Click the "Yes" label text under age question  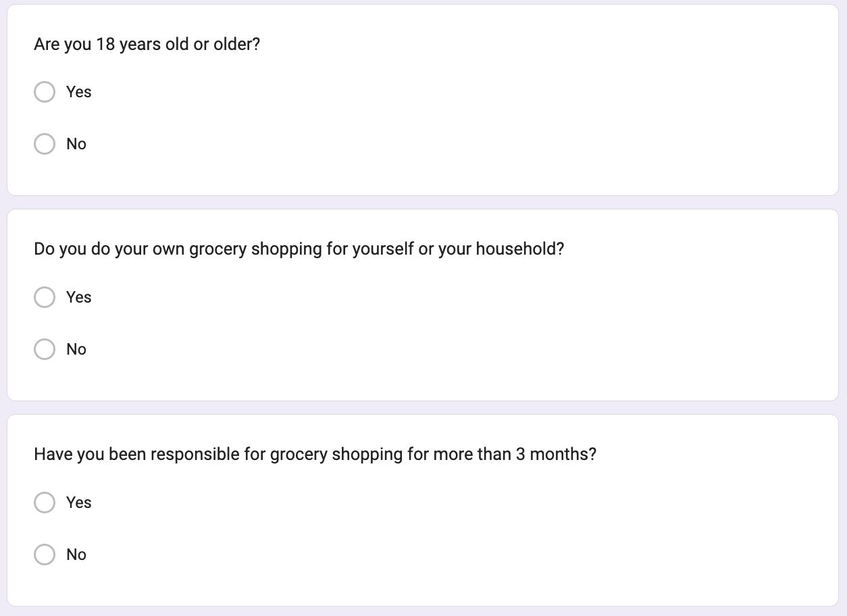coord(79,92)
